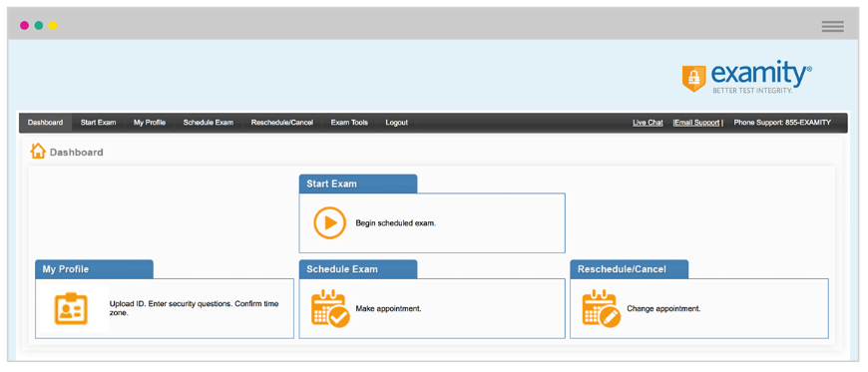Viewport: 868px width, 372px height.
Task: Click the green window dot in title bar
Action: tap(39, 26)
